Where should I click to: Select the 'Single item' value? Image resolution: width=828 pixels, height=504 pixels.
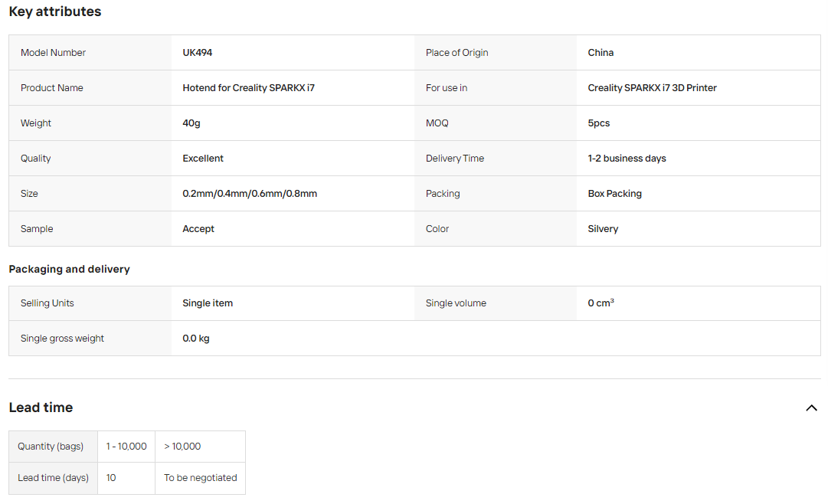click(208, 303)
